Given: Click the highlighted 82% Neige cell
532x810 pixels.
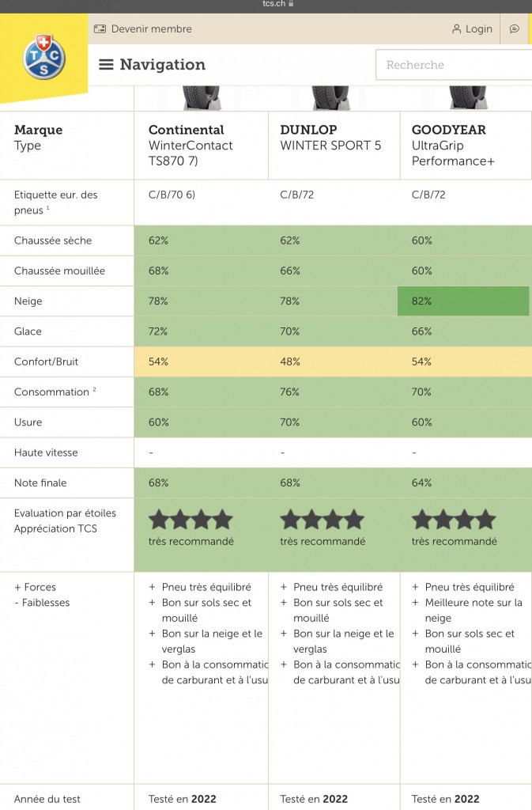Looking at the screenshot, I should pyautogui.click(x=463, y=301).
